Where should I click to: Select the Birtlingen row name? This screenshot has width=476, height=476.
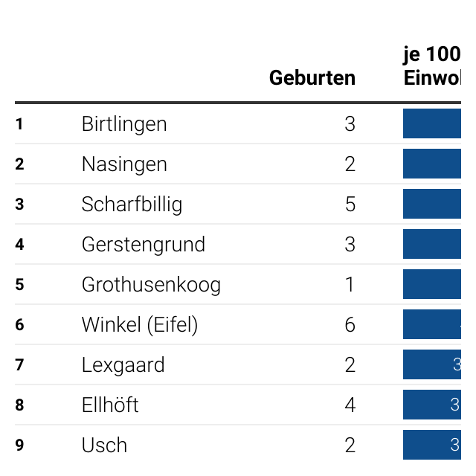pos(124,124)
